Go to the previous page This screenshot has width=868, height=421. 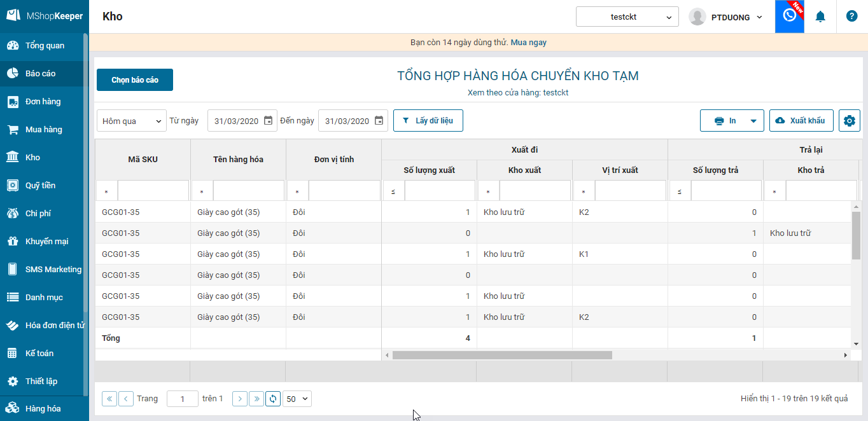coord(126,399)
